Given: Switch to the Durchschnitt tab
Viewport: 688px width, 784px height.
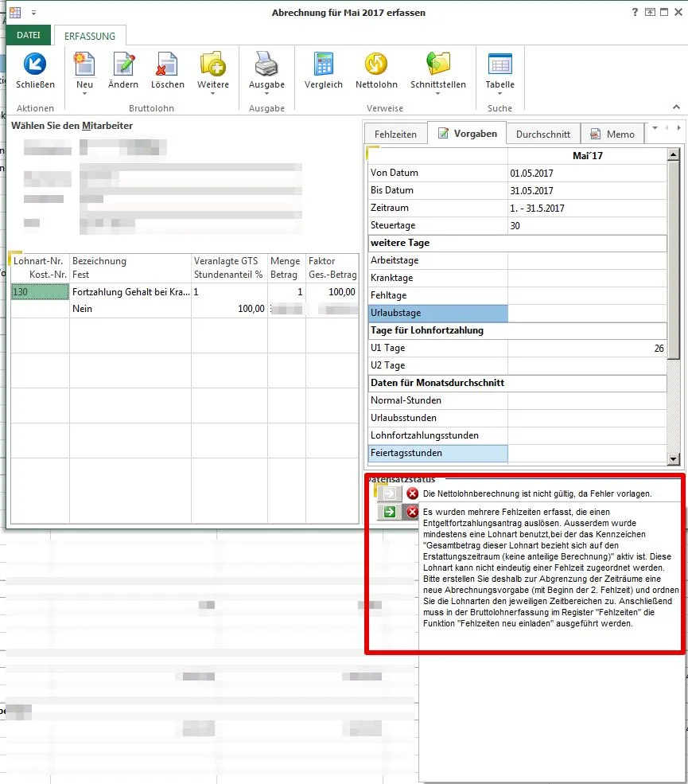Looking at the screenshot, I should 543,135.
